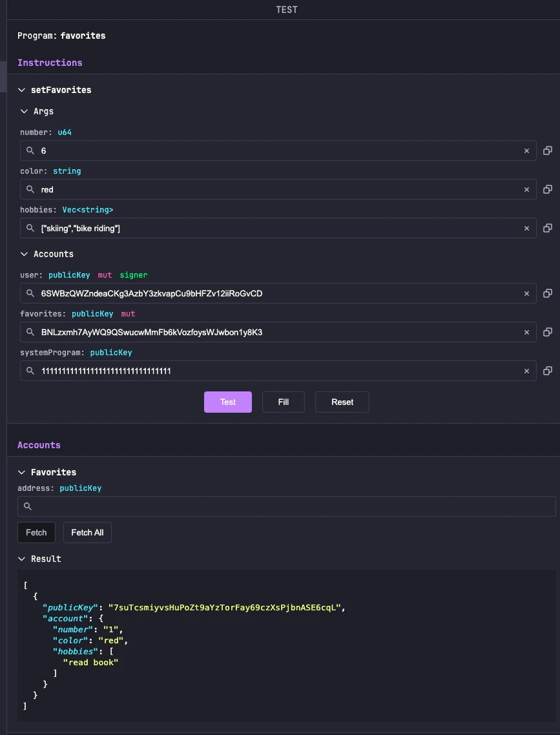Clear the number field with X icon

pos(526,150)
